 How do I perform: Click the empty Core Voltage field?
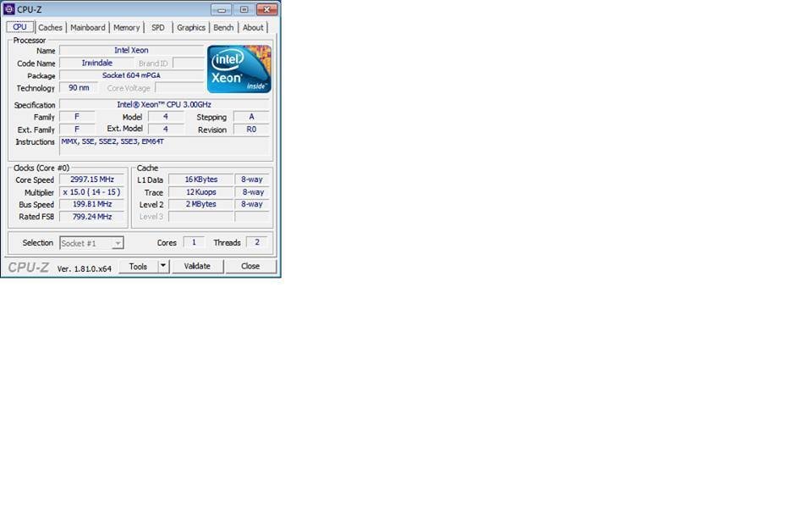point(179,87)
